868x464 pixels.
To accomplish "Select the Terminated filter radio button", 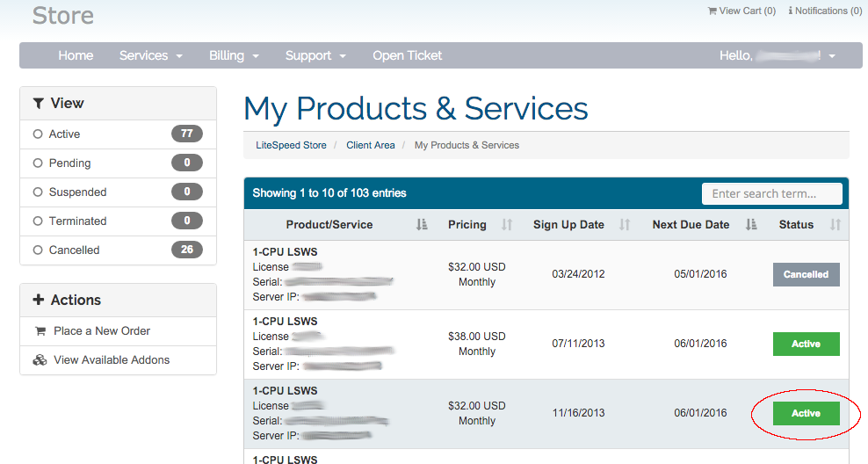I will pos(38,221).
